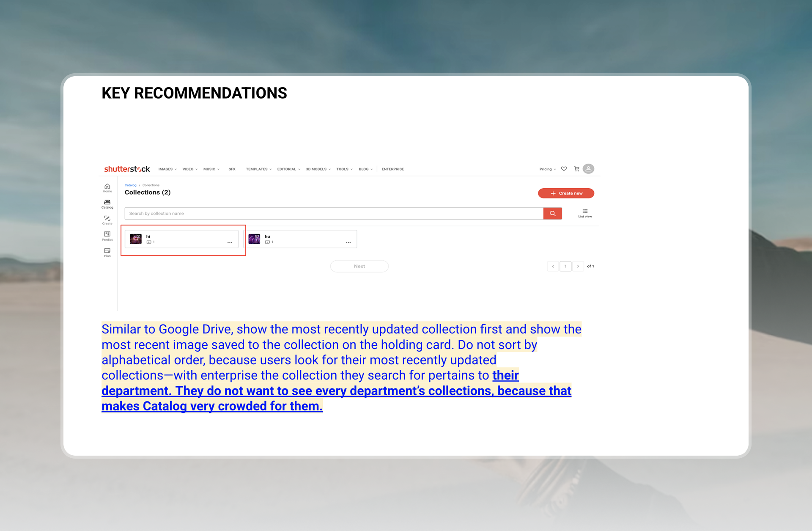Expand the Templates dropdown menu

click(x=259, y=169)
